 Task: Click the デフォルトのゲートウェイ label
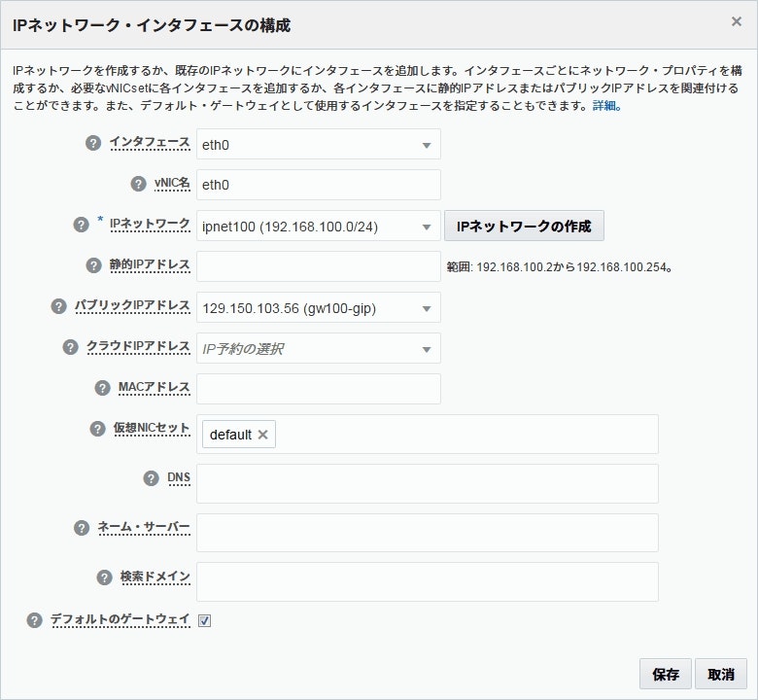[121, 619]
